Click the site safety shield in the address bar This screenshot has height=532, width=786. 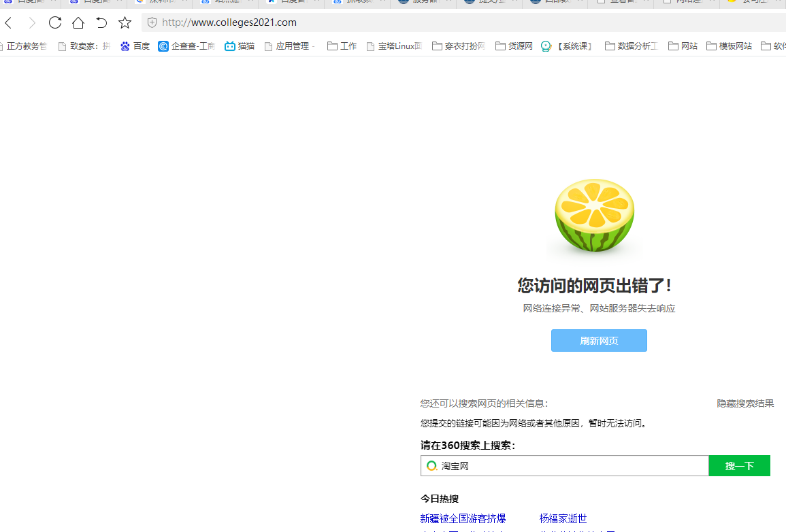pyautogui.click(x=152, y=22)
